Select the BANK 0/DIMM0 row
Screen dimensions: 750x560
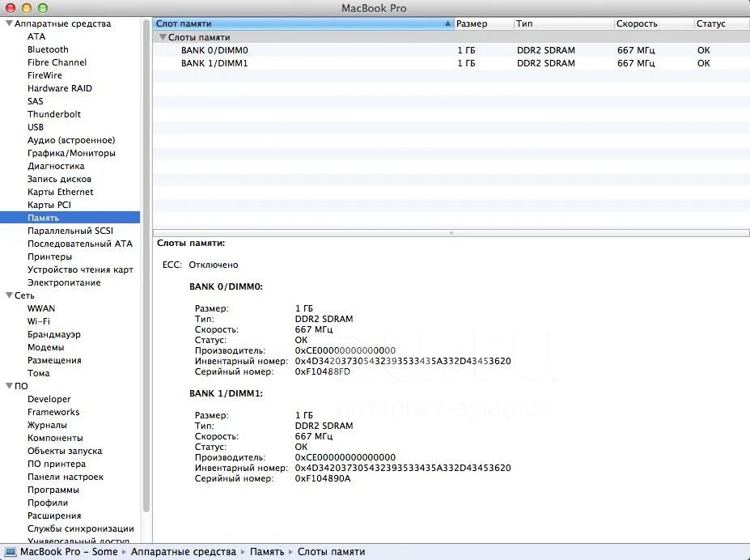click(x=451, y=50)
